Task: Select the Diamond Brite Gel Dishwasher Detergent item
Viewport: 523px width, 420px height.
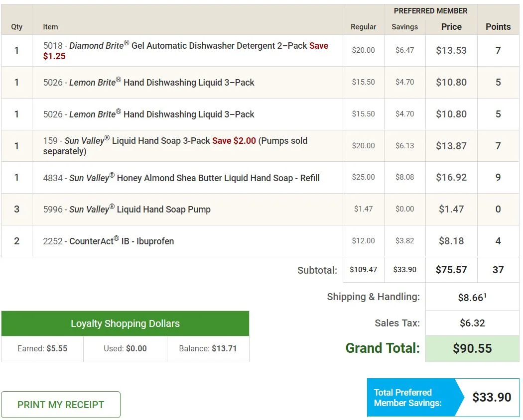Action: click(x=186, y=51)
